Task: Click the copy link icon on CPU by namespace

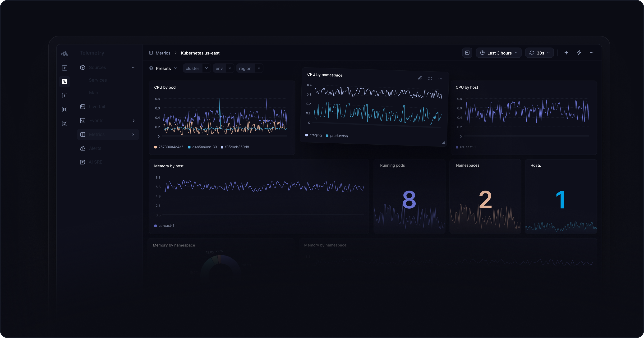Action: (420, 78)
